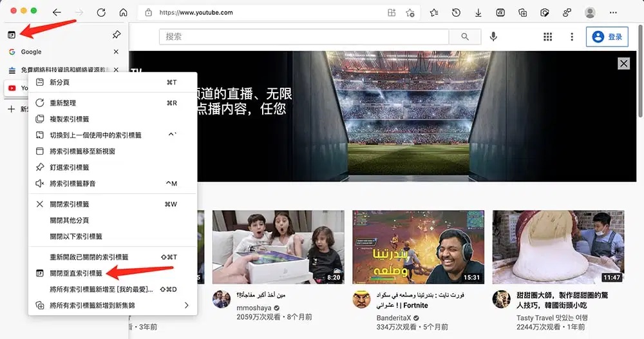This screenshot has height=339, width=644.
Task: Click the page vertical scrollbar
Action: (x=641, y=70)
